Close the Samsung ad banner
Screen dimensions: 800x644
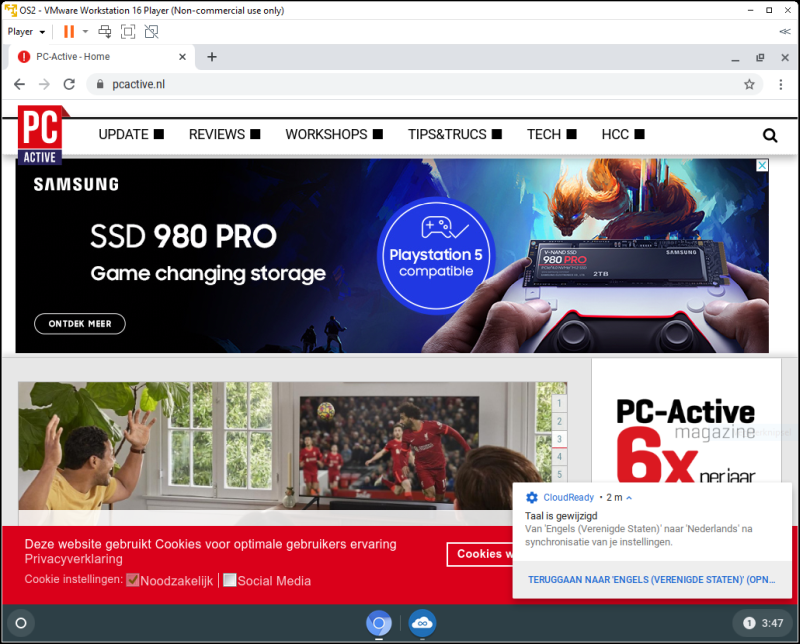pyautogui.click(x=762, y=165)
